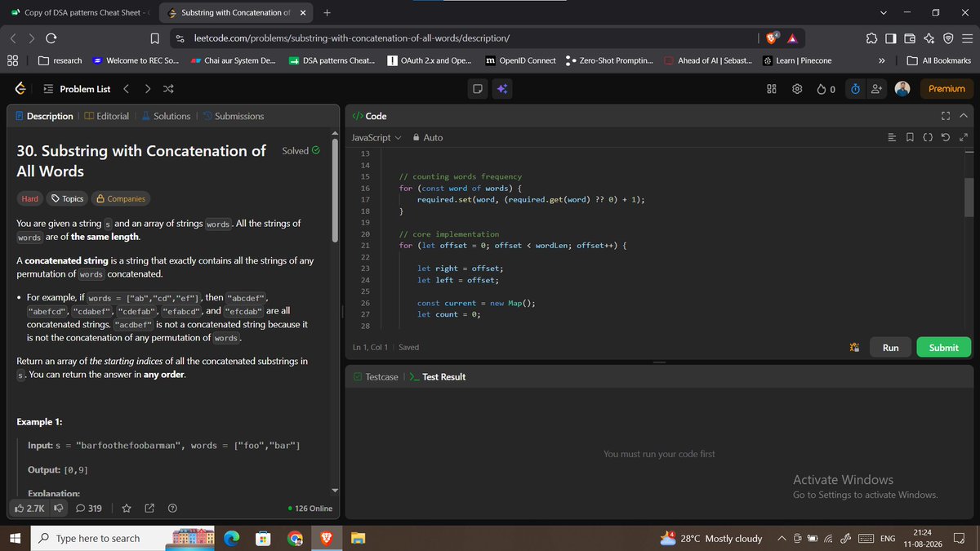Image resolution: width=980 pixels, height=551 pixels.
Task: Pick a random problem shuffle icon
Action: pyautogui.click(x=168, y=88)
